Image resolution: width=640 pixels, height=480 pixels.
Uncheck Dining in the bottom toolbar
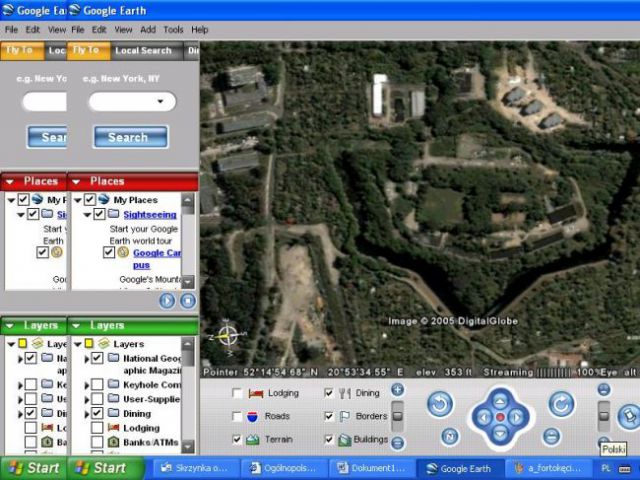click(329, 393)
